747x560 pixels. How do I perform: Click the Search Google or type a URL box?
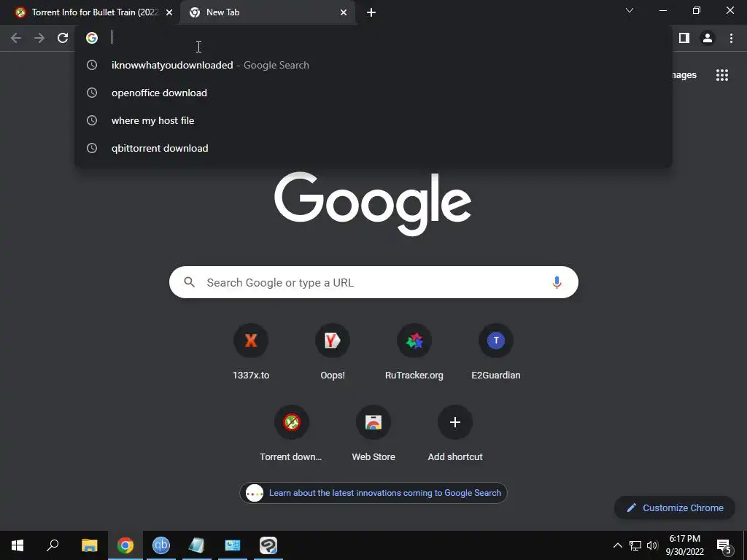pos(373,282)
